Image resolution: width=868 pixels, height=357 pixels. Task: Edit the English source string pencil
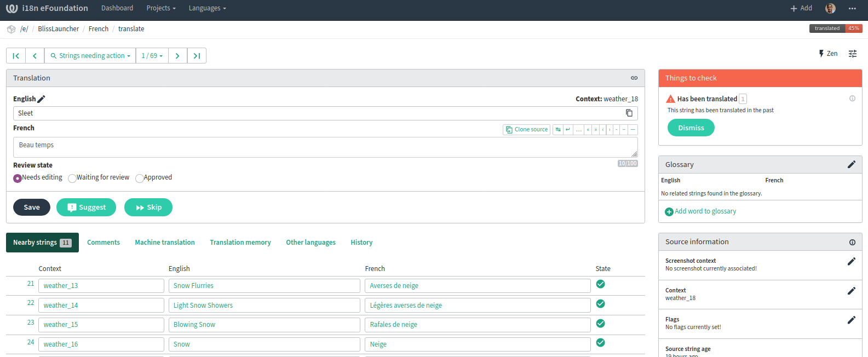(x=41, y=99)
